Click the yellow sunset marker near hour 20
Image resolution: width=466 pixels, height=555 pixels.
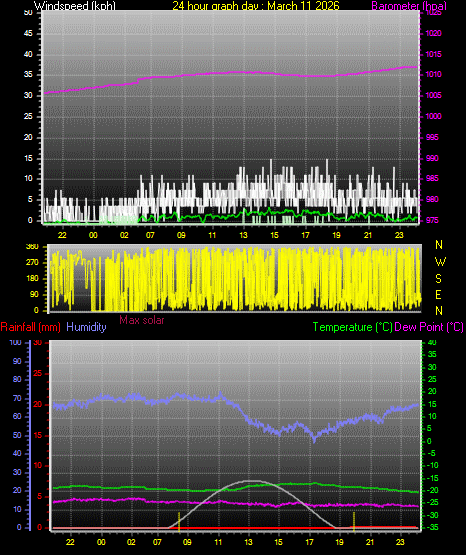tap(354, 522)
